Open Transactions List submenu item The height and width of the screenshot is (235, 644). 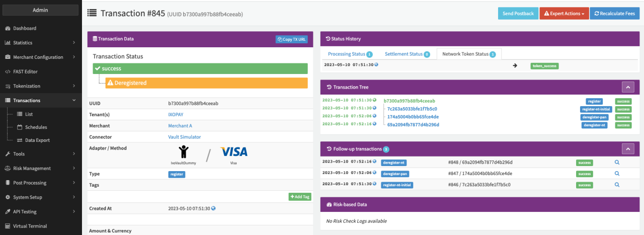tap(29, 114)
